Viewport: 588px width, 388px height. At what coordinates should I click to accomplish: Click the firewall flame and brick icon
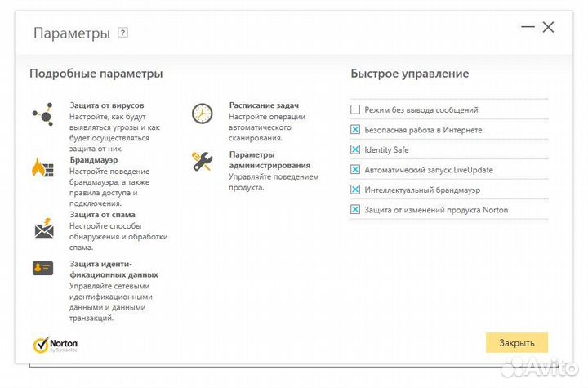[42, 167]
